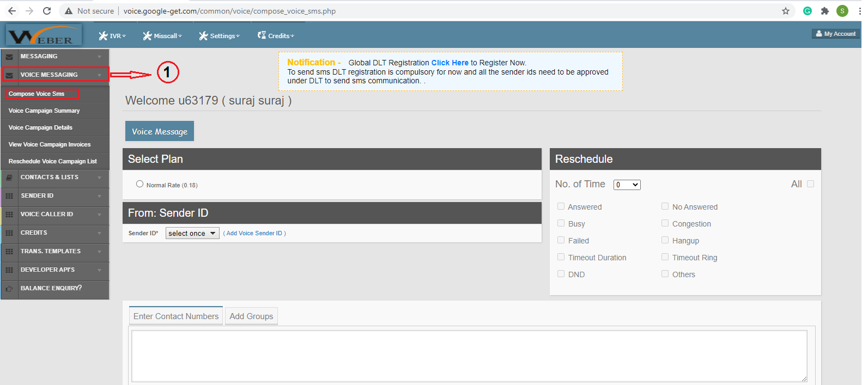
Task: Open the No. of Time dropdown
Action: 627,185
